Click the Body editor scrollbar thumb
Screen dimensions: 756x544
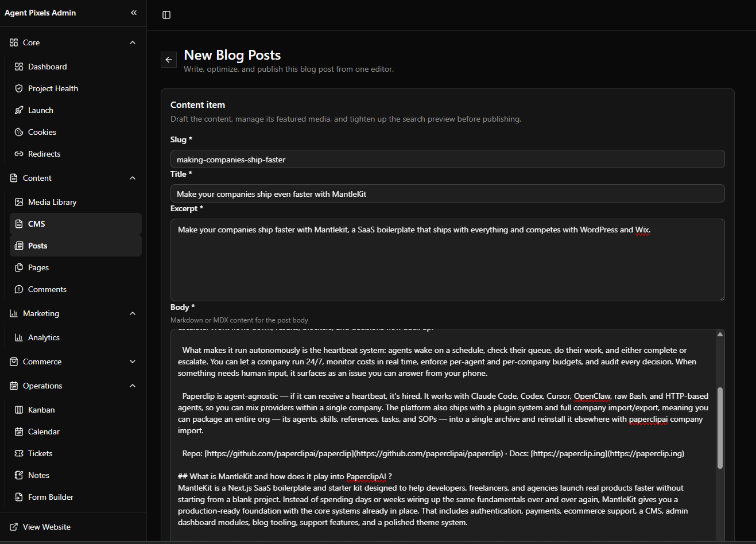point(720,428)
